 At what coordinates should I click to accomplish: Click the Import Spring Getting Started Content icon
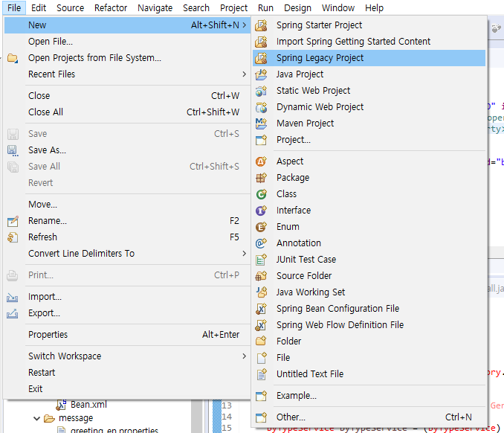click(x=261, y=42)
